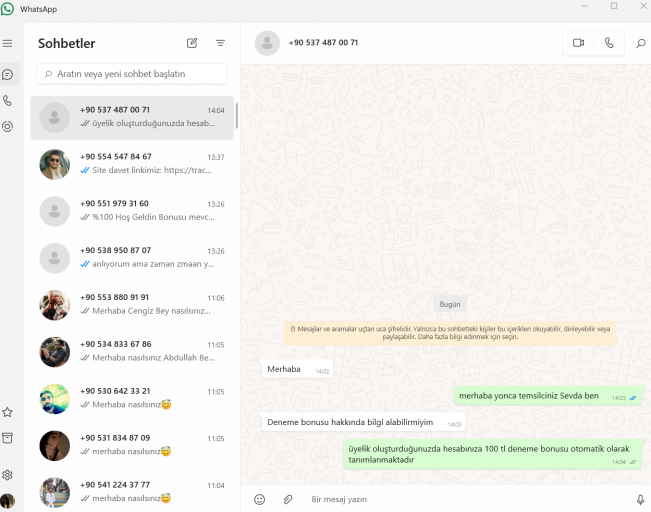
Task: Click 'Merhaba nasılsınız Abdullah' preview
Action: [x=153, y=358]
